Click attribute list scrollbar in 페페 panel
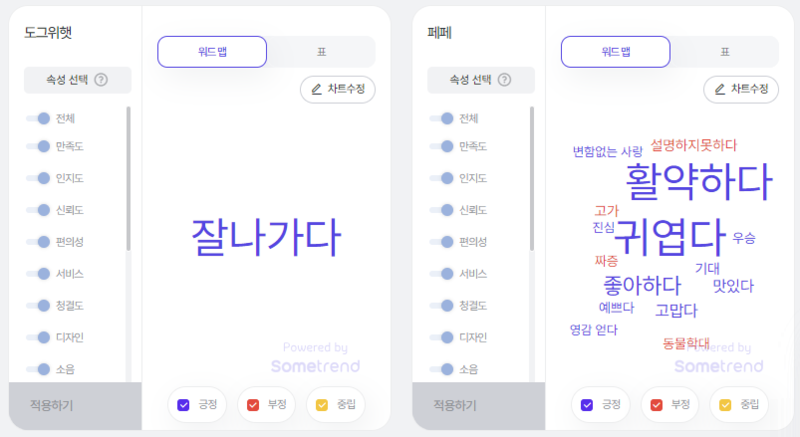 pos(532,178)
